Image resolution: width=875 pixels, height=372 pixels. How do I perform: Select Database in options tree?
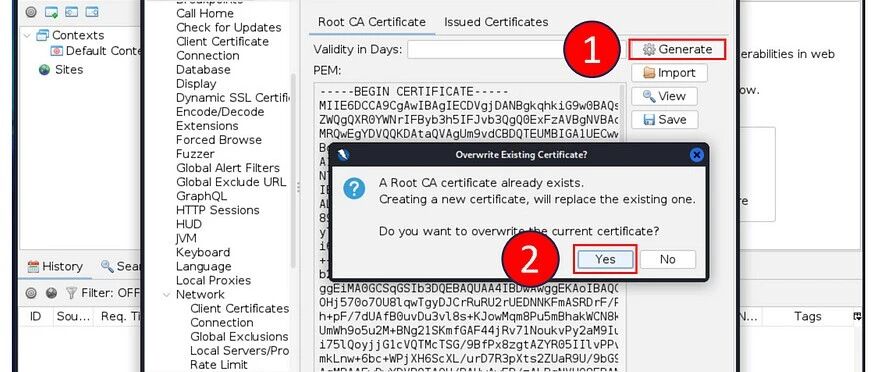pos(203,69)
